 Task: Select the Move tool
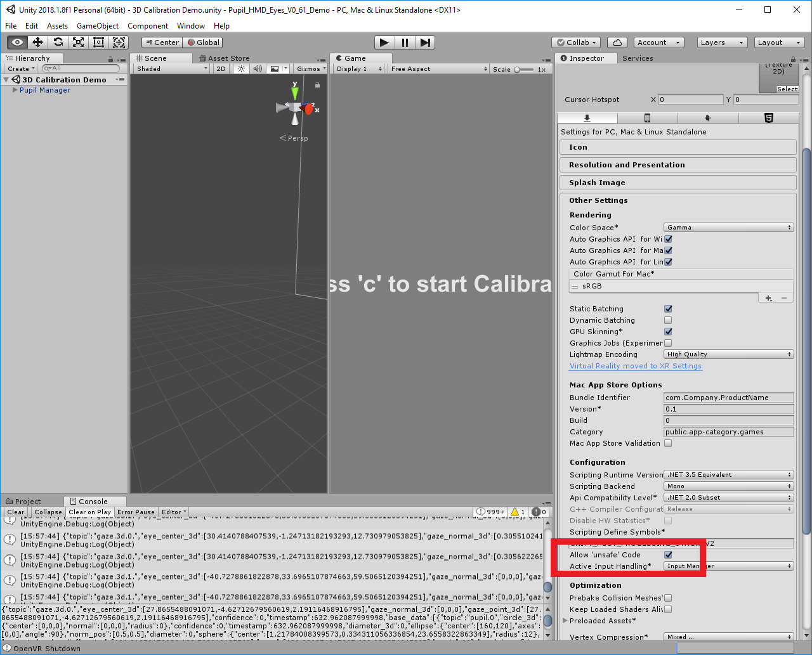click(37, 42)
